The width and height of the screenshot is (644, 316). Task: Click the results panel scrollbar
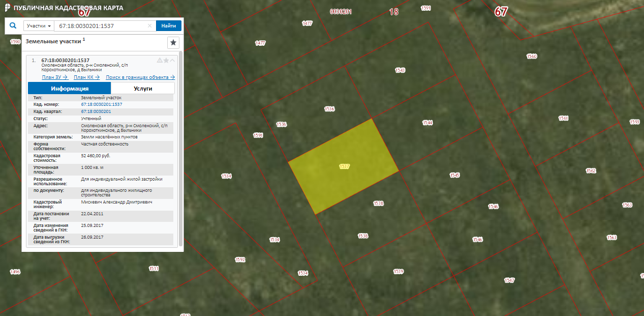pos(180,148)
